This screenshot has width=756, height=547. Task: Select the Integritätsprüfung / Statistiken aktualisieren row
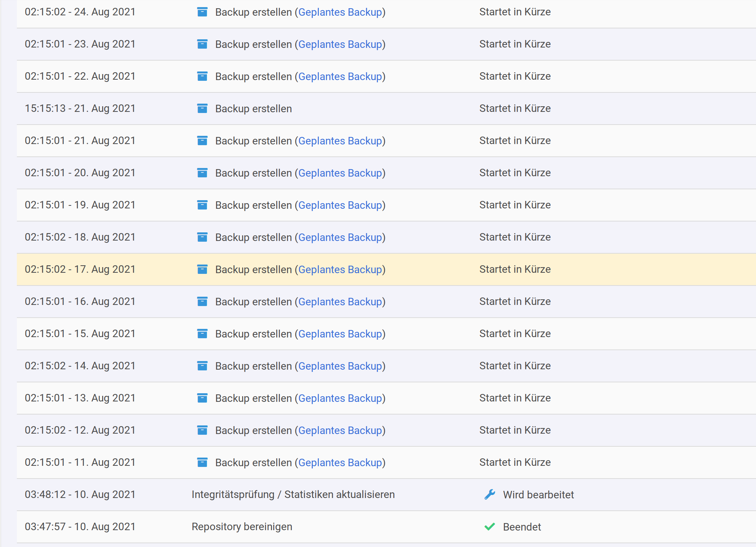293,495
